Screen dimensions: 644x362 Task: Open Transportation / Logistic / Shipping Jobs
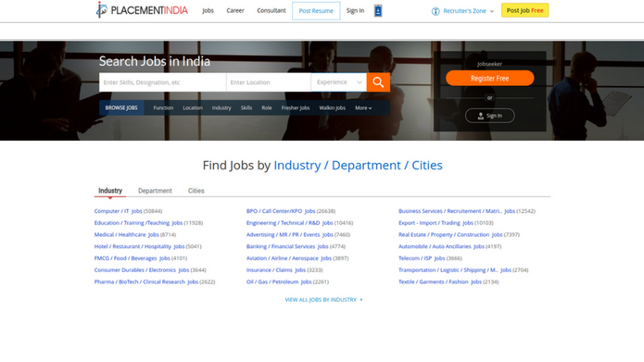coord(455,270)
